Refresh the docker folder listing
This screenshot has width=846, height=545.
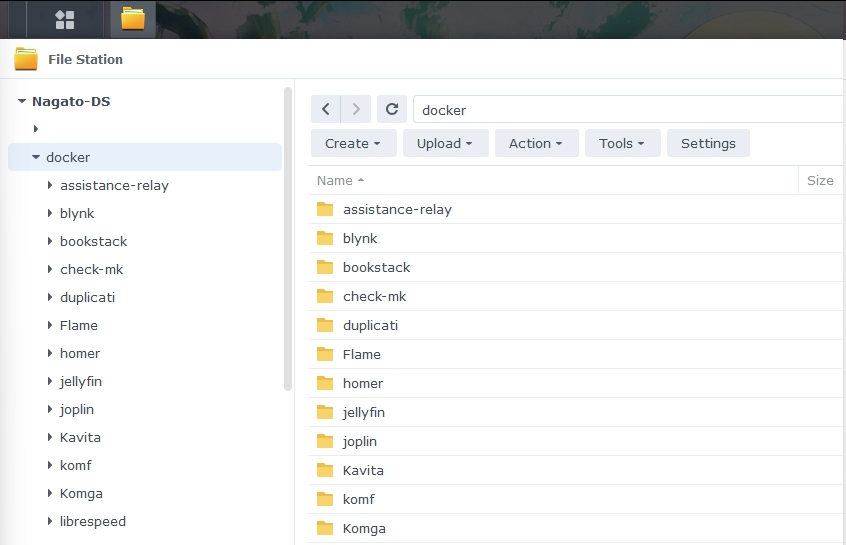[393, 109]
